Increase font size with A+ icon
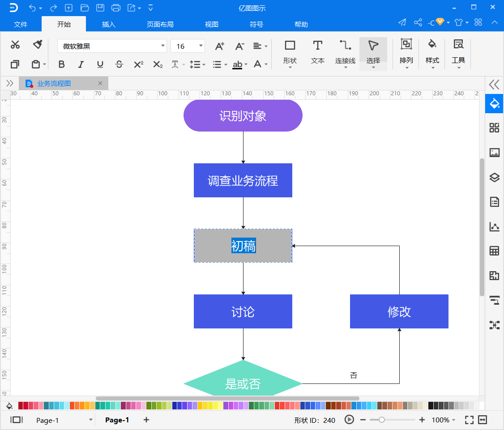504x430 pixels. pos(219,46)
